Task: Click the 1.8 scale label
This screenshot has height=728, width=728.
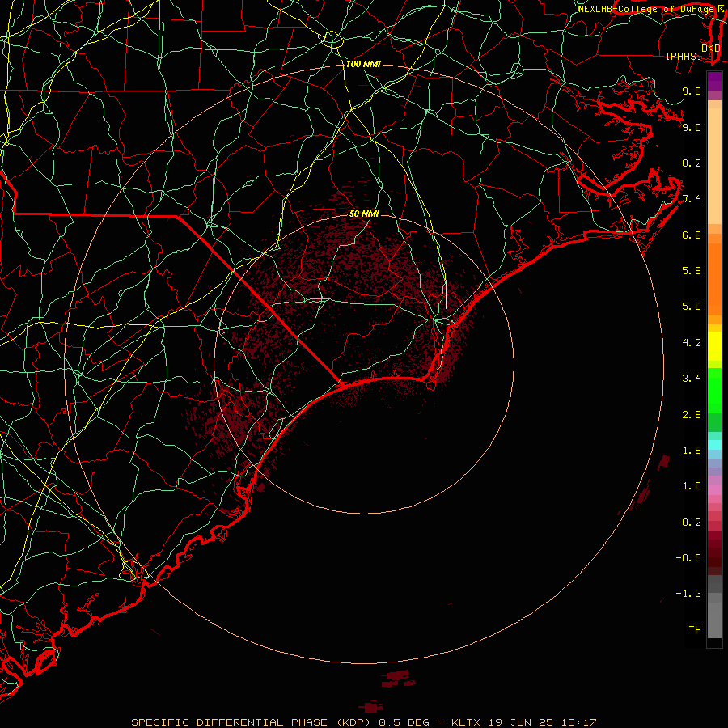Action: pos(692,451)
